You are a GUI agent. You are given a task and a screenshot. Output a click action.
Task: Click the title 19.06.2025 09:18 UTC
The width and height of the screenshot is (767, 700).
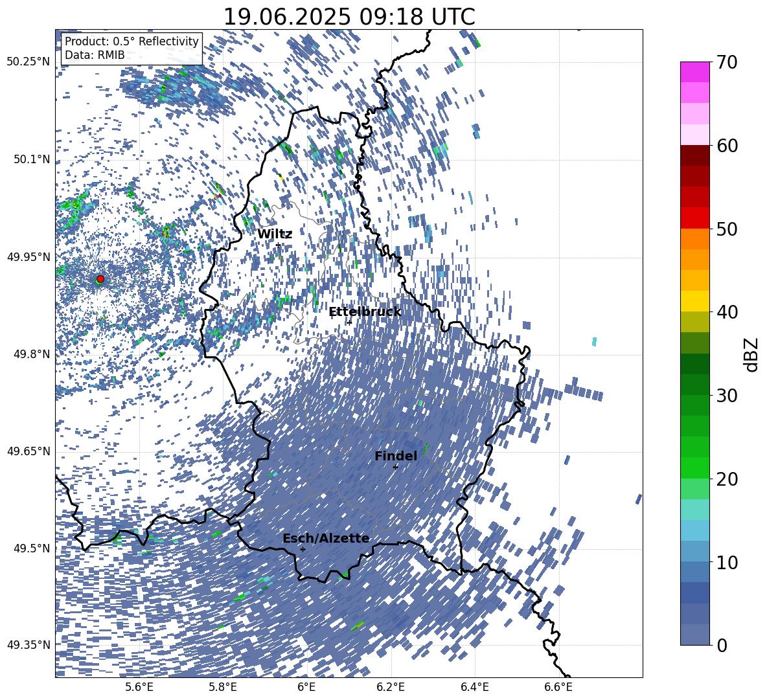(x=349, y=17)
